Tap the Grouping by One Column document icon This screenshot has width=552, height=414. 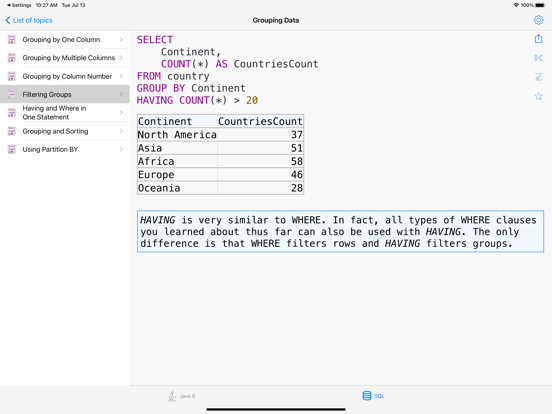[12, 39]
